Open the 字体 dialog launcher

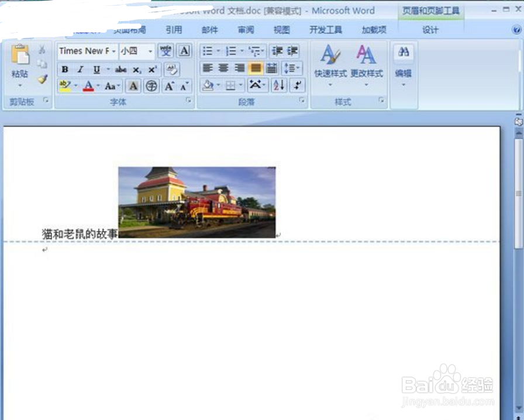[x=188, y=100]
